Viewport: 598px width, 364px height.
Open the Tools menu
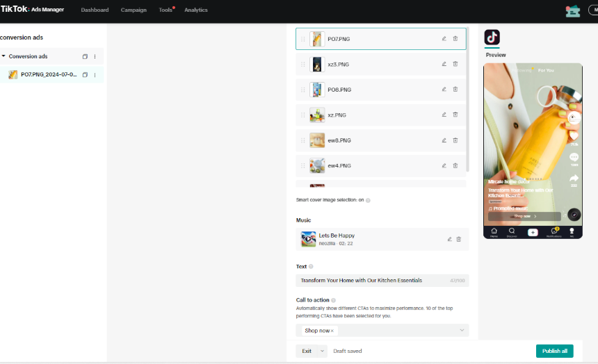click(x=165, y=10)
